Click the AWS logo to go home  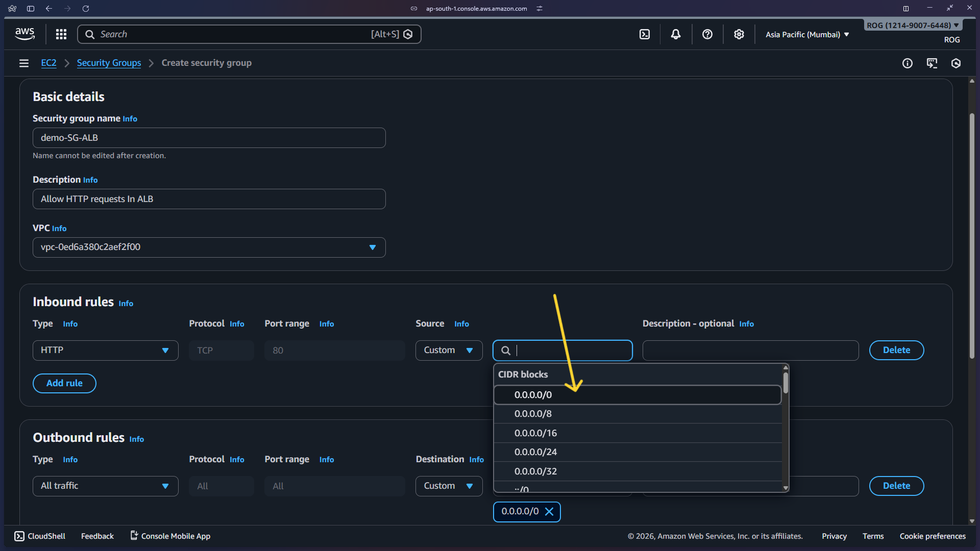24,34
